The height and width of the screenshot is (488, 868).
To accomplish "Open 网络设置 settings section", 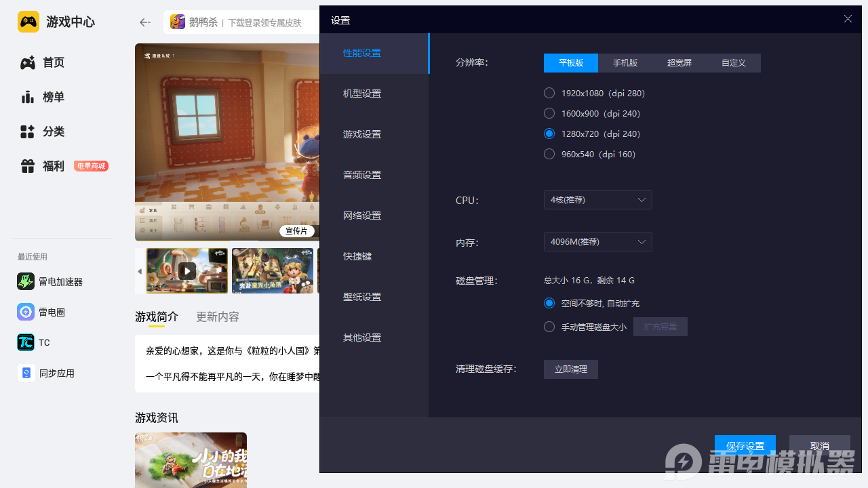I will 374,216.
